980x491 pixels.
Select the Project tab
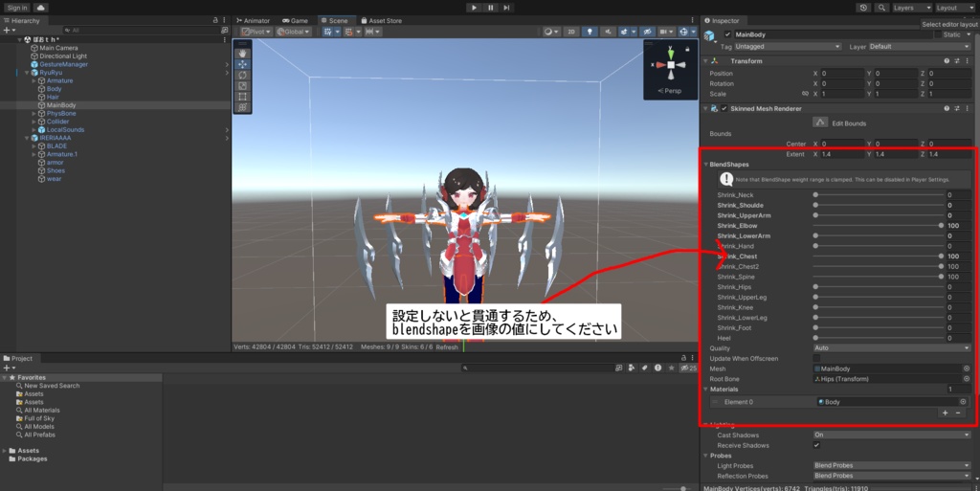tap(17, 359)
